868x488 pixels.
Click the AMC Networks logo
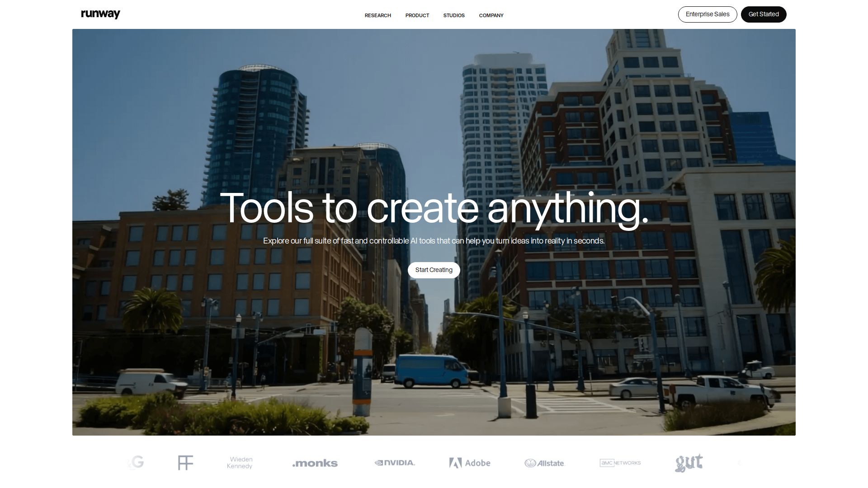click(620, 463)
